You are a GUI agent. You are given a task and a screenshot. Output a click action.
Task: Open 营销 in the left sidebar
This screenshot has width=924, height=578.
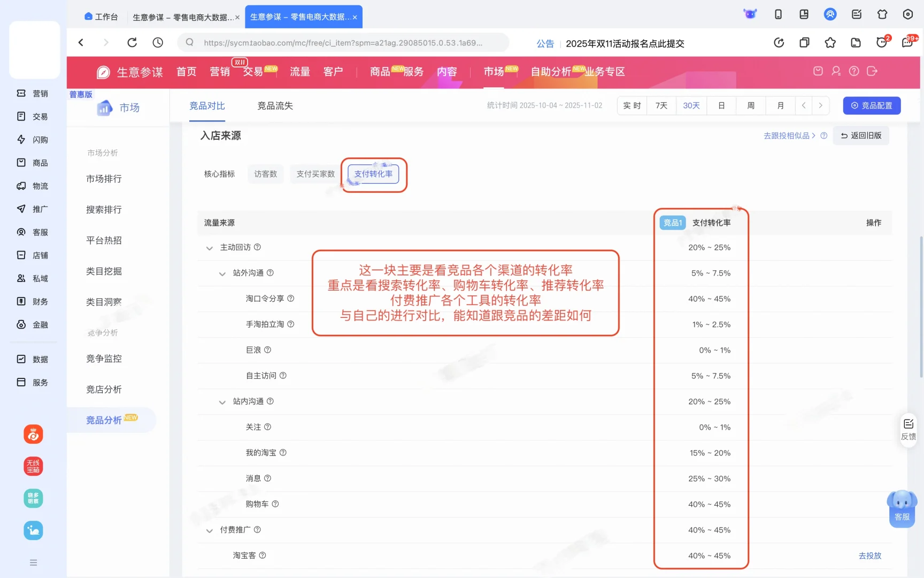(33, 94)
